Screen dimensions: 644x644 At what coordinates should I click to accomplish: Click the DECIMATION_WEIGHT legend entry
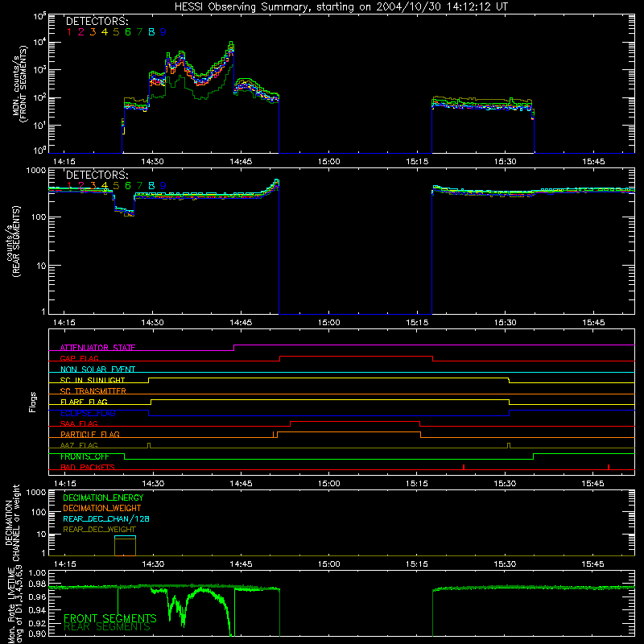[x=102, y=509]
